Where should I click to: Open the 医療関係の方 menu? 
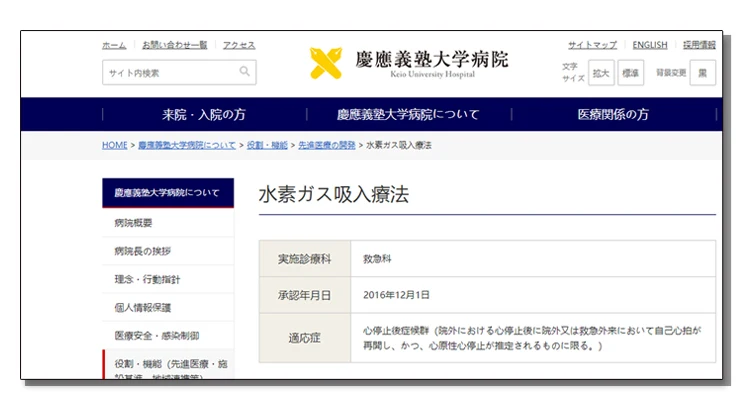coord(613,114)
